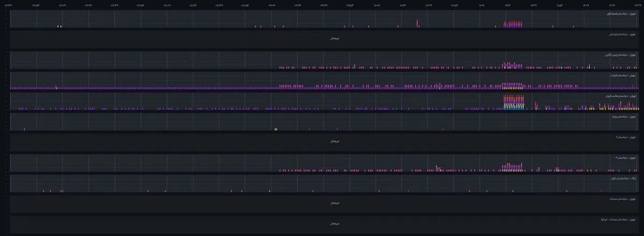Open the تهران - دیتاسنتر ایرانسل panel title
This screenshot has width=644, height=236.
click(x=622, y=33)
